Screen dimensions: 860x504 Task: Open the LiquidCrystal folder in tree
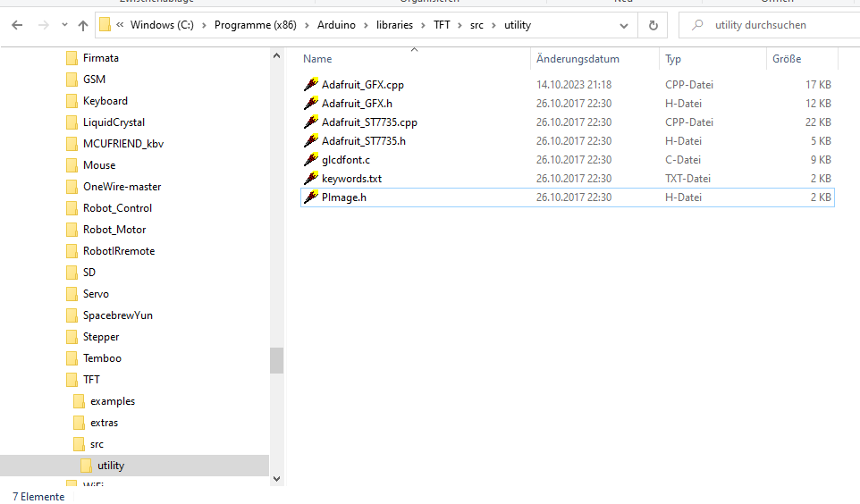click(114, 122)
